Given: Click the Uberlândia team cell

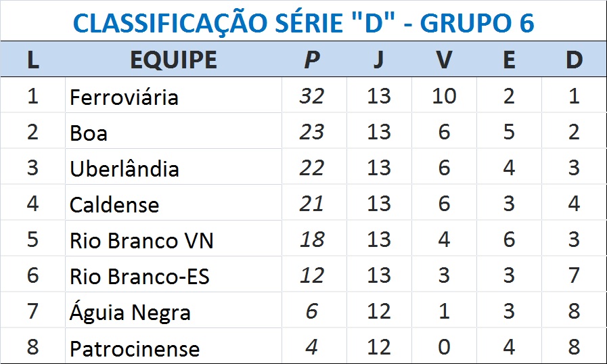Looking at the screenshot, I should click(x=125, y=168).
